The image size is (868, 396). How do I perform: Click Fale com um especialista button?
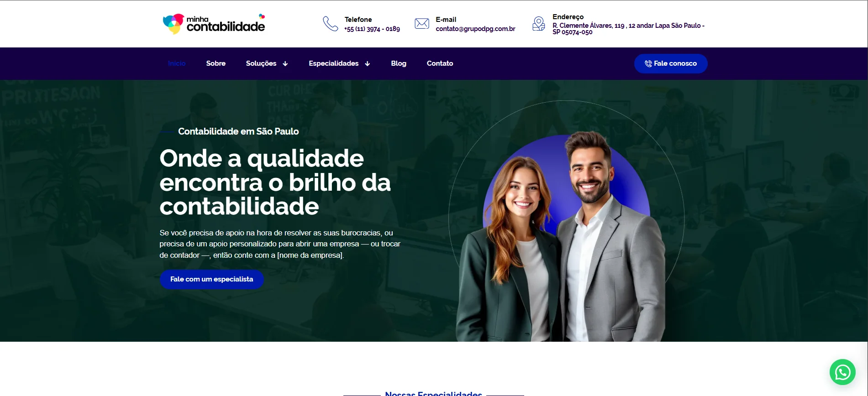[212, 279]
